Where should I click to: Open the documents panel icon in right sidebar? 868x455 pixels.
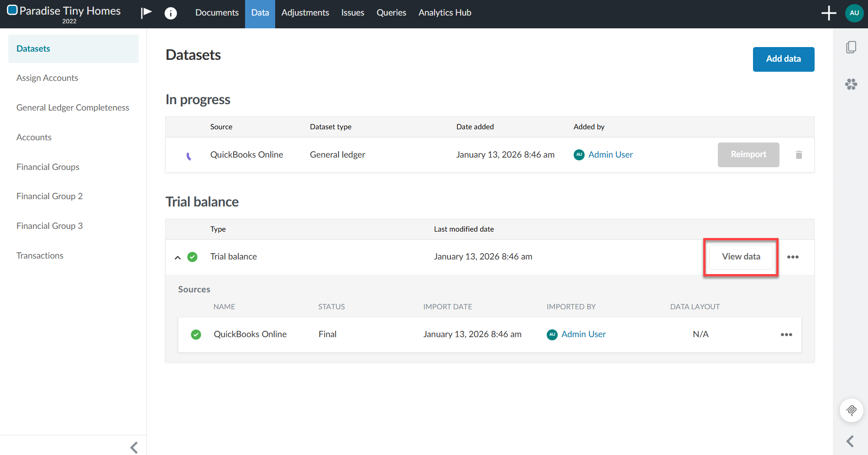coord(851,47)
